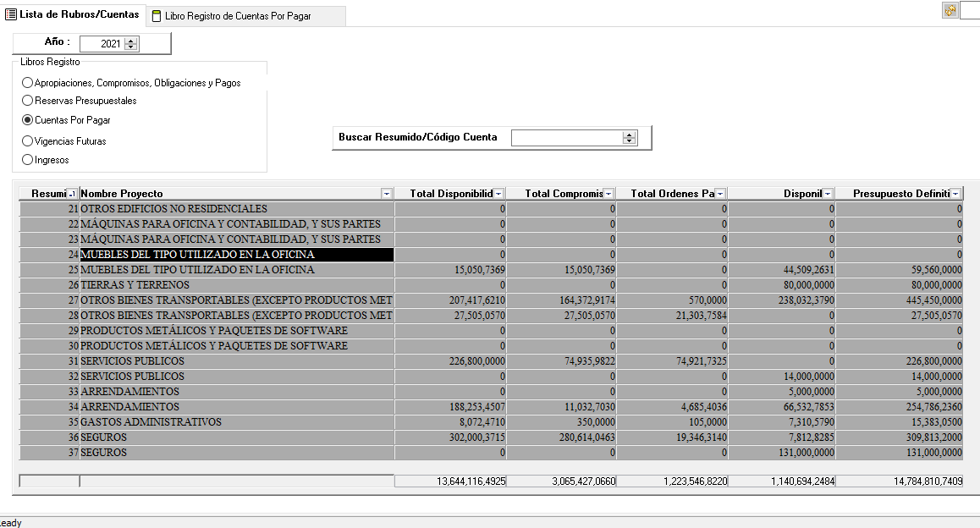Choose the Vigencias Futuras option
This screenshot has height=528, width=980.
click(28, 141)
